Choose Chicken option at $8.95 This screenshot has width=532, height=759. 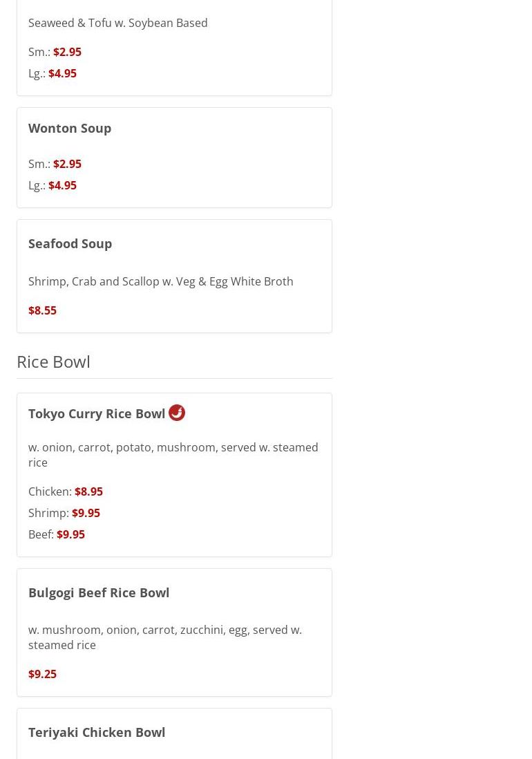[88, 491]
